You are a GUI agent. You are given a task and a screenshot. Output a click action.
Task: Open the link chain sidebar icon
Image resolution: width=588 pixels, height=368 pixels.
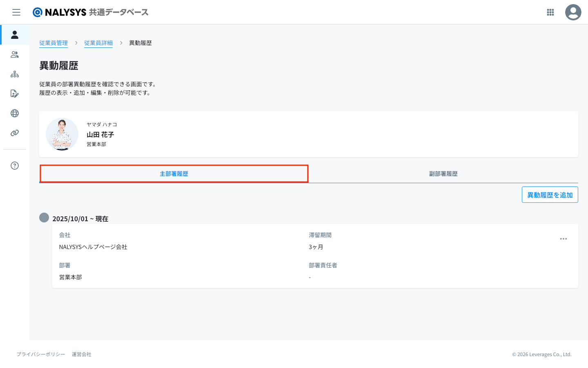(15, 133)
